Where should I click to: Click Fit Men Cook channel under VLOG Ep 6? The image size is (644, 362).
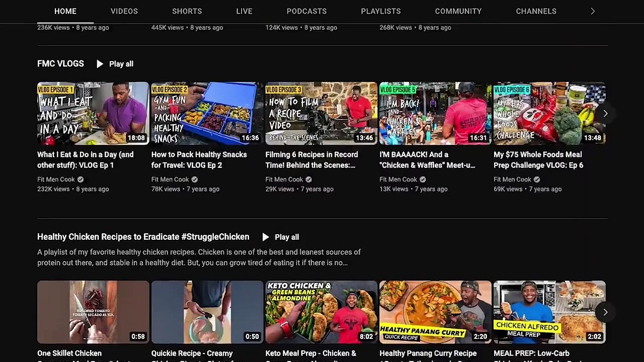512,179
